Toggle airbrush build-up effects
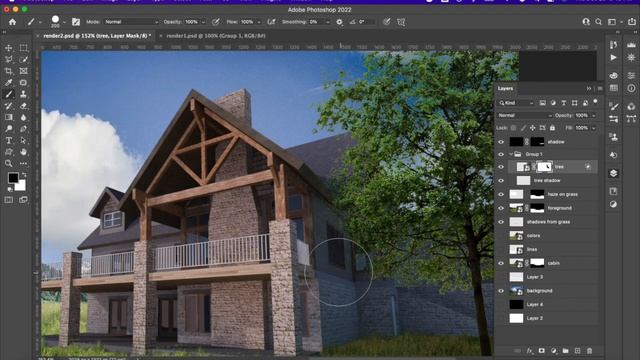 point(271,22)
